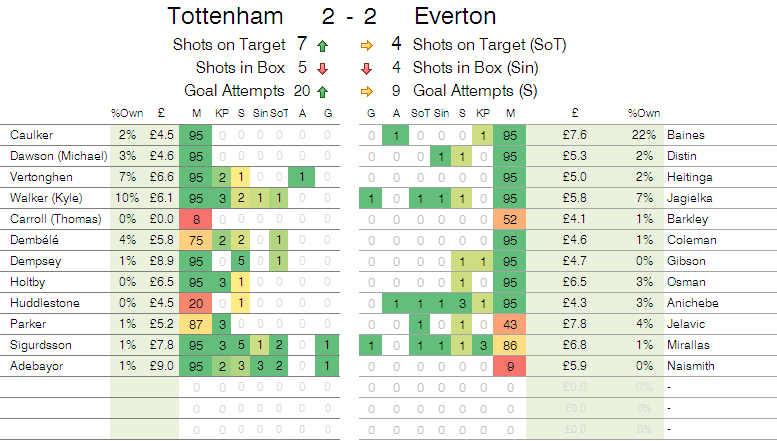
Task: Click Everton's orange Goal Attempts arrow
Action: 366,90
